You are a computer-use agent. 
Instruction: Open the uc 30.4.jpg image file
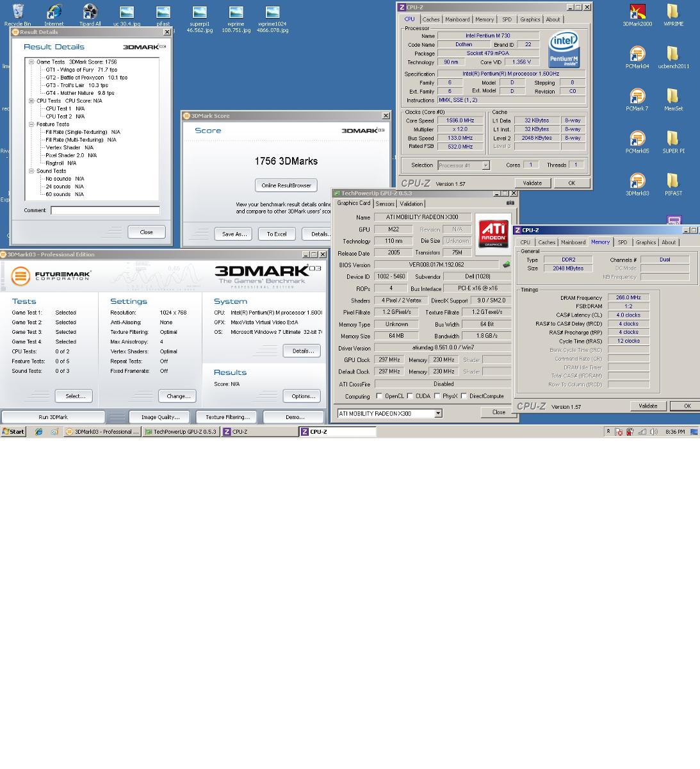point(127,15)
